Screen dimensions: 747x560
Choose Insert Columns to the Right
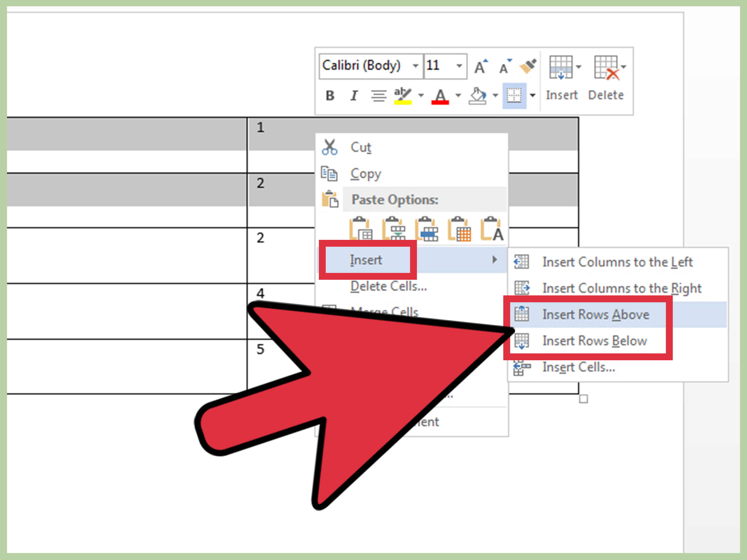618,288
